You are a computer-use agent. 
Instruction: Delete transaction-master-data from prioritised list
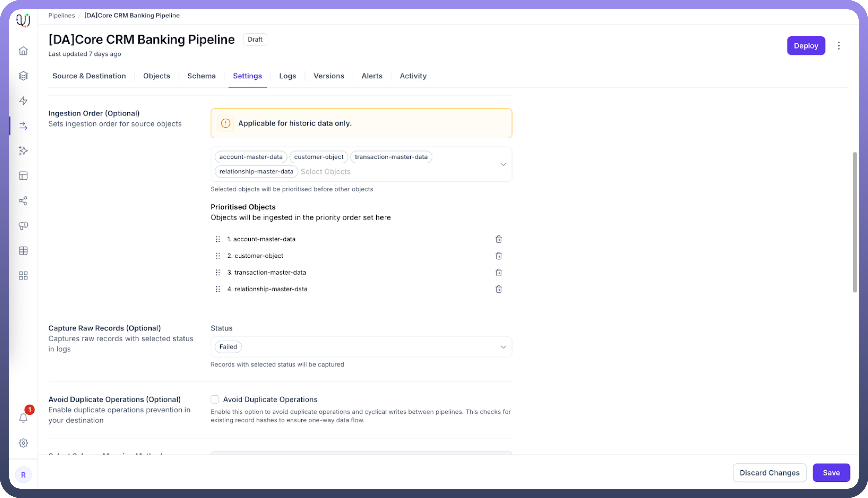(x=498, y=273)
